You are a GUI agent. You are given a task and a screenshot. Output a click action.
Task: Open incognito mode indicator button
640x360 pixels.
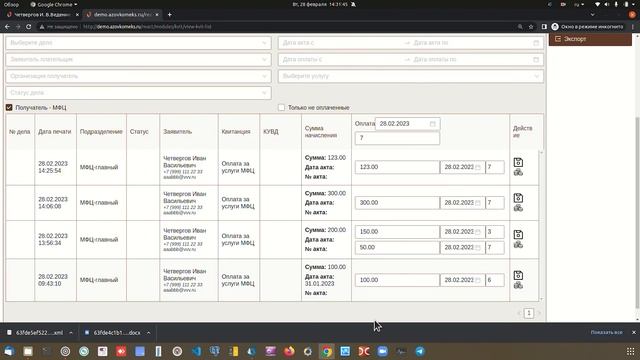coord(588,27)
